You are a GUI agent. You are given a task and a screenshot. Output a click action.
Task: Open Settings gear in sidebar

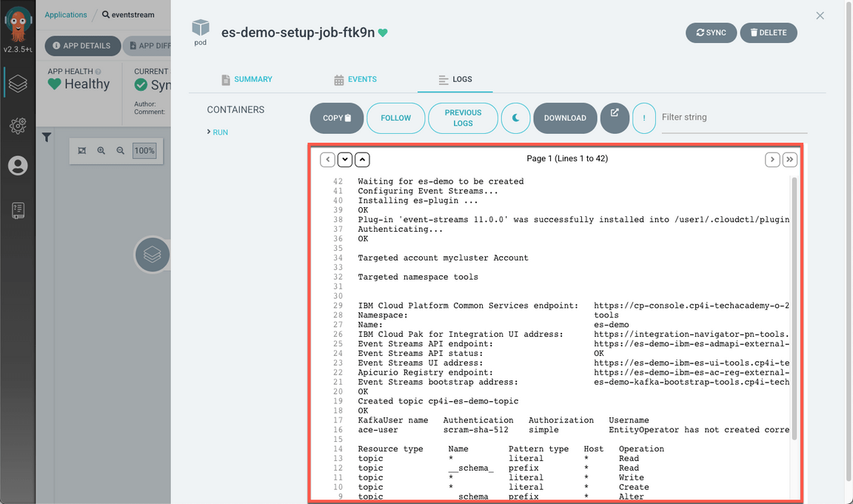tap(18, 126)
